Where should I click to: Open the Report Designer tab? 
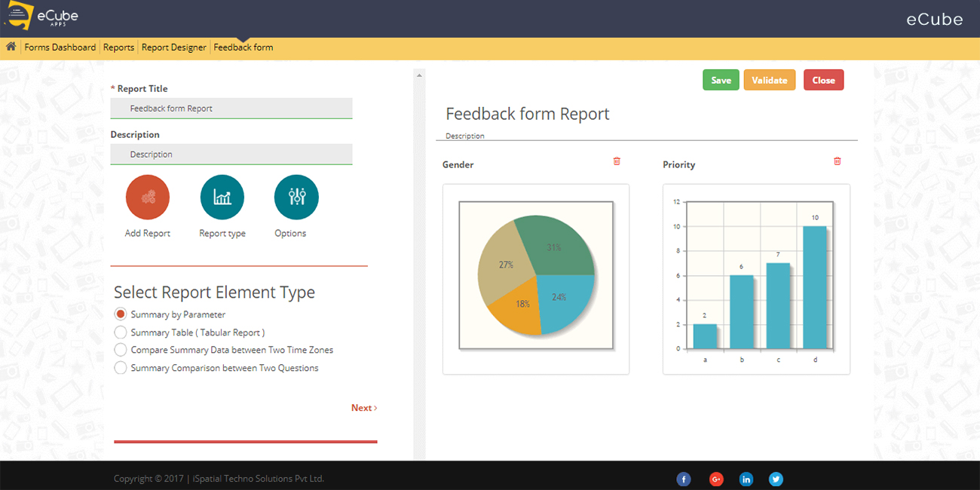[x=173, y=47]
